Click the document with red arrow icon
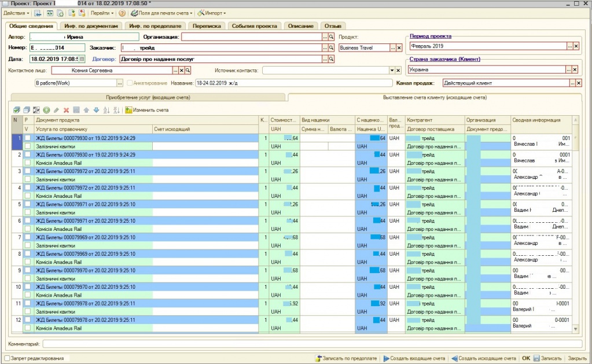This screenshot has height=364, width=592. click(82, 13)
